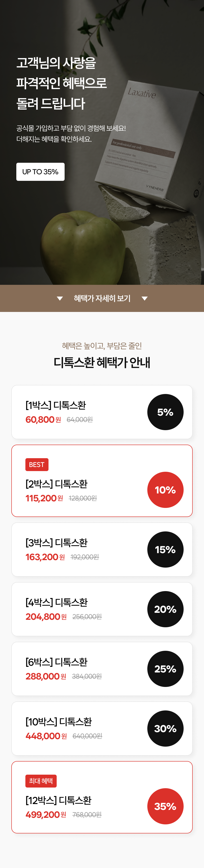Click the UP TO 35% badge
204x868 pixels.
(41, 172)
